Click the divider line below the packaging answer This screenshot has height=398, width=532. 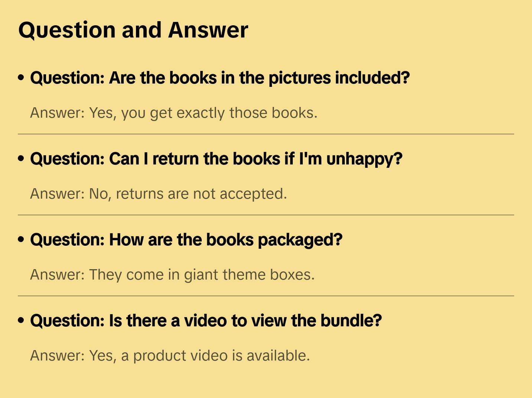(x=266, y=296)
